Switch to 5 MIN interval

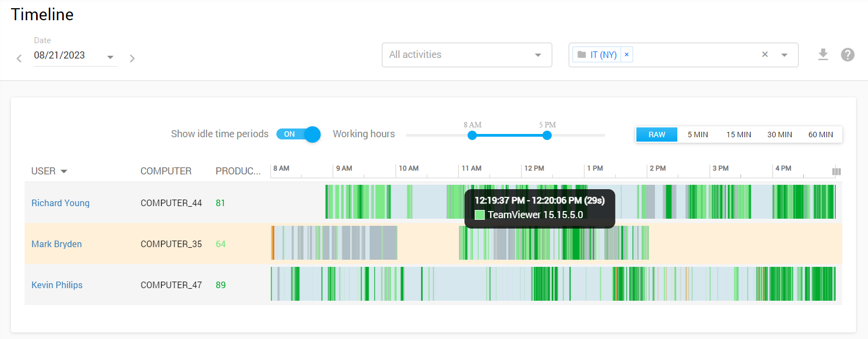pos(698,135)
